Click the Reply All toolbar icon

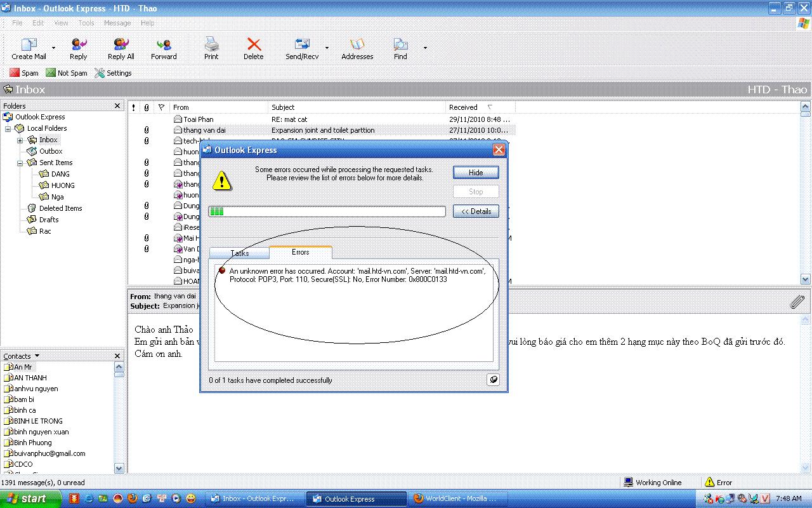pyautogui.click(x=121, y=44)
